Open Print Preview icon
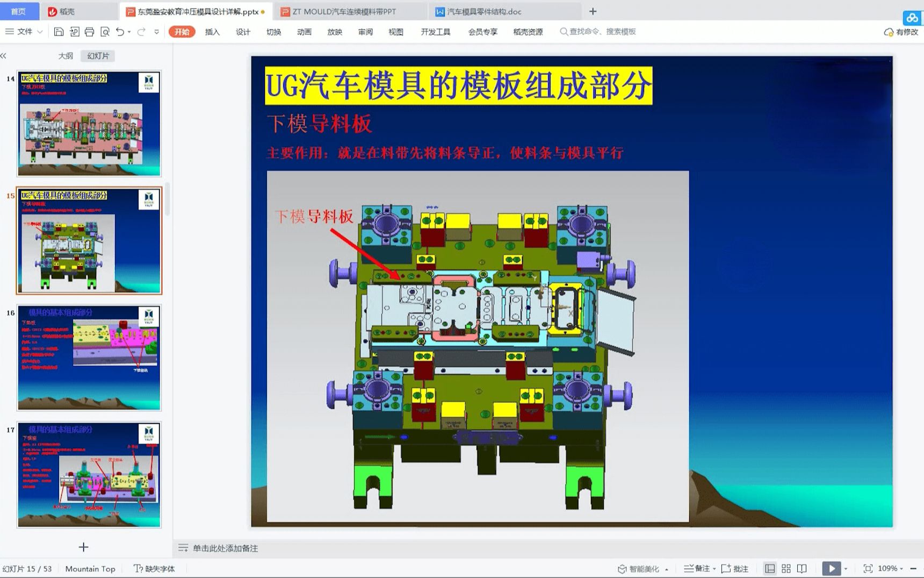 (x=105, y=32)
